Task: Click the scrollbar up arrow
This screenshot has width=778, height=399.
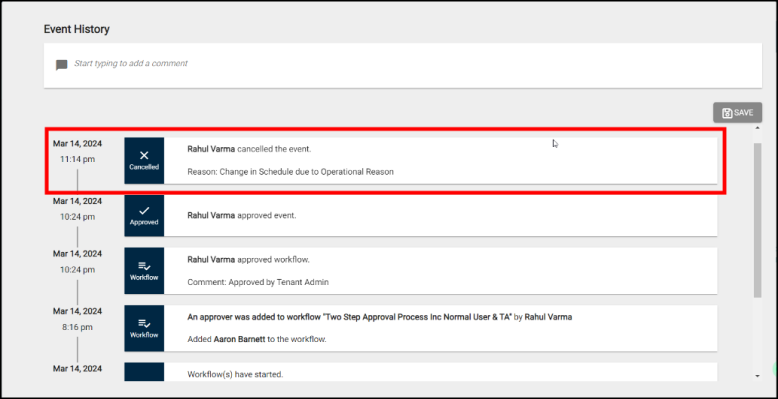Action: tap(757, 128)
